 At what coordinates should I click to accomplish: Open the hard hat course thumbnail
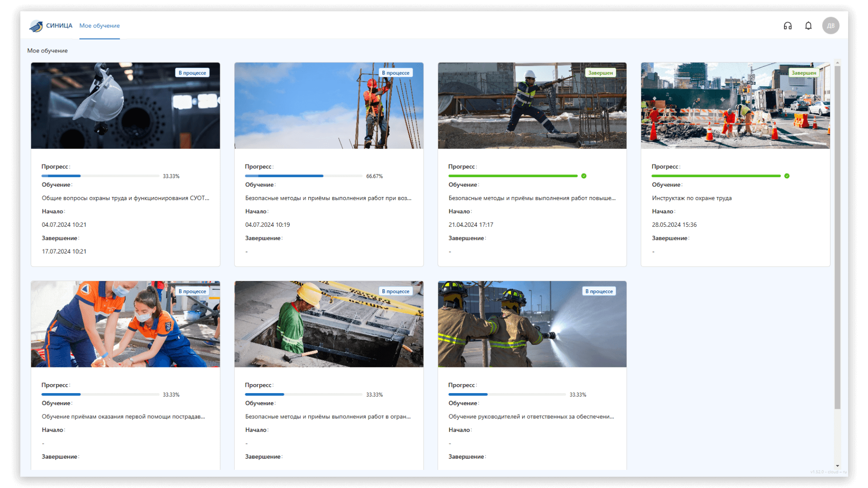pos(125,106)
